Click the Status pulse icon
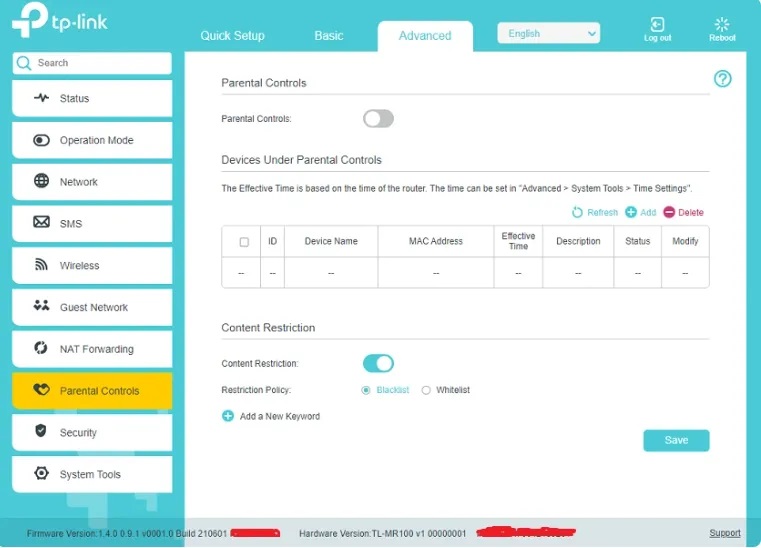The image size is (761, 548). pyautogui.click(x=41, y=98)
